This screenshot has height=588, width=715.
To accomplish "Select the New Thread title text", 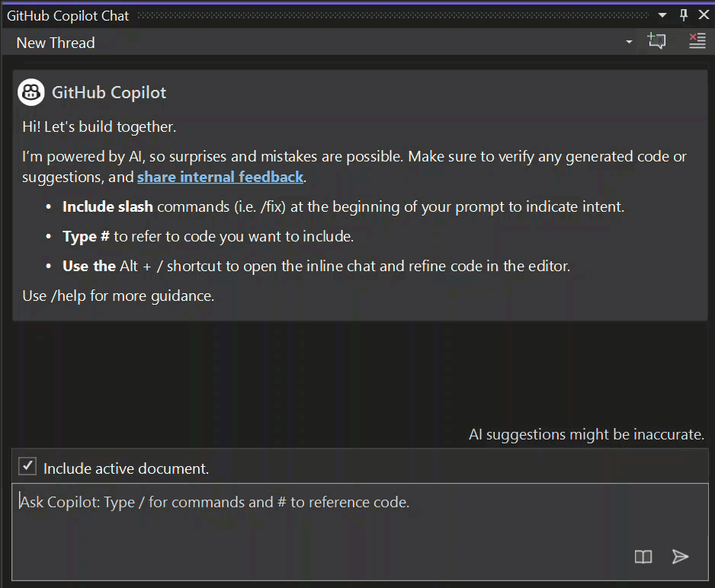I will coord(56,43).
